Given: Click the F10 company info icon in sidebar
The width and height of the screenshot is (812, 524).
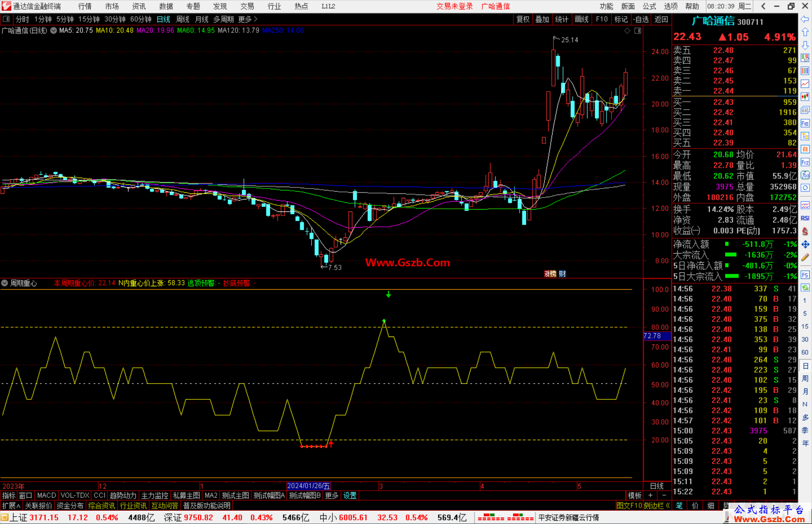Looking at the screenshot, I should [x=805, y=123].
